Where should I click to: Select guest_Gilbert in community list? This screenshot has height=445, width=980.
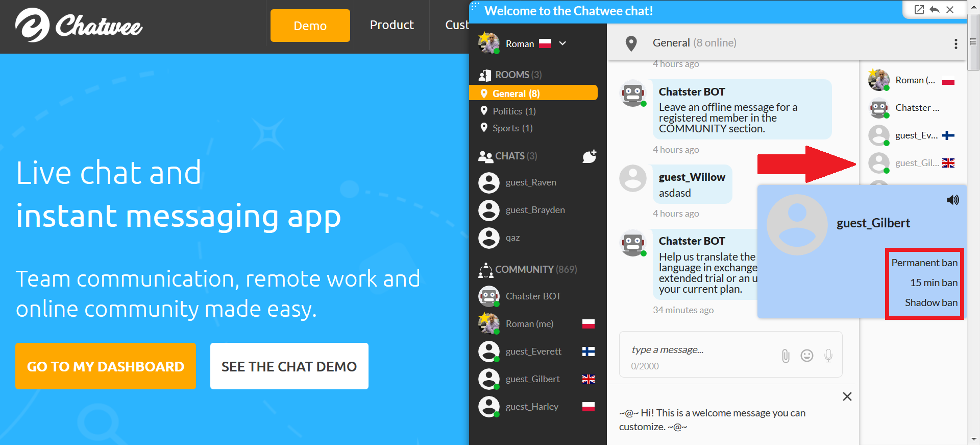pyautogui.click(x=533, y=379)
